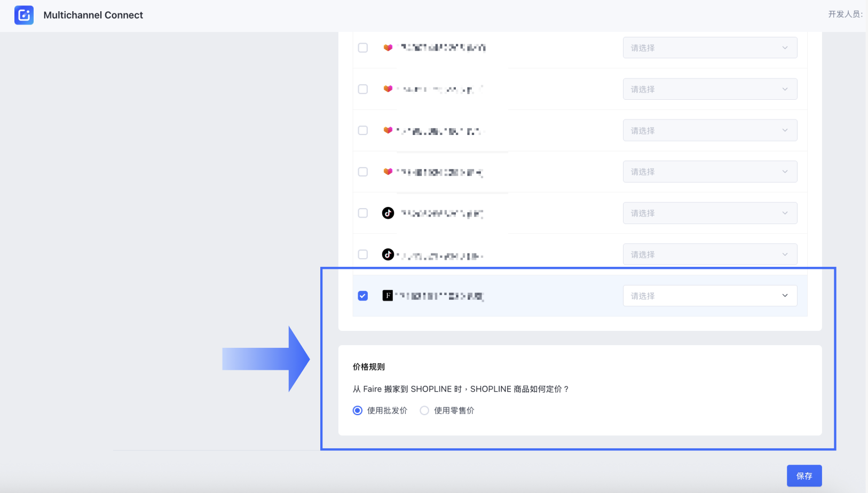Image resolution: width=868 pixels, height=493 pixels.
Task: Check the topmost Lazada store checkbox
Action: coord(363,47)
